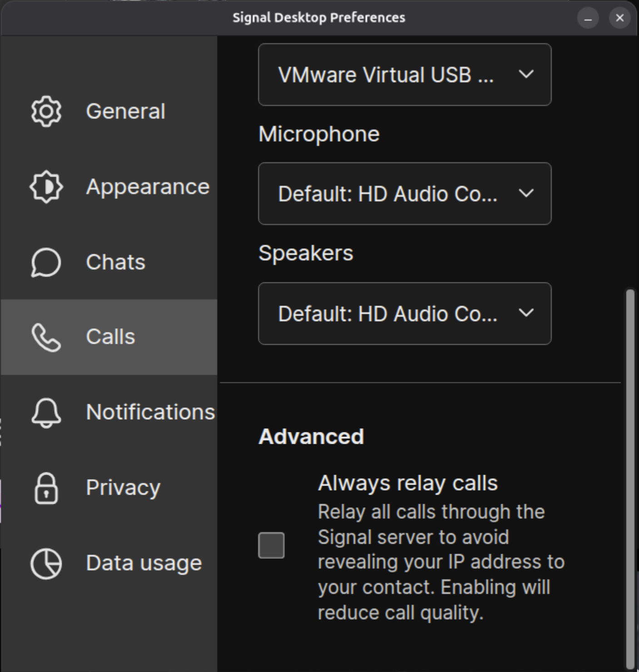The width and height of the screenshot is (639, 672).
Task: Click the chevron on the Microphone selector
Action: click(x=526, y=193)
